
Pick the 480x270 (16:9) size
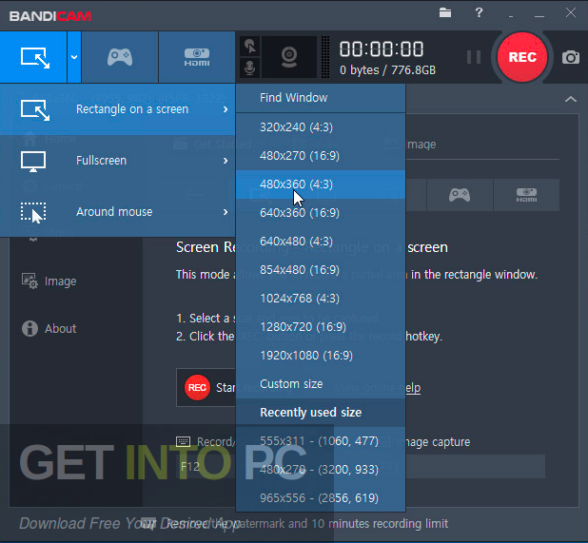click(320, 156)
